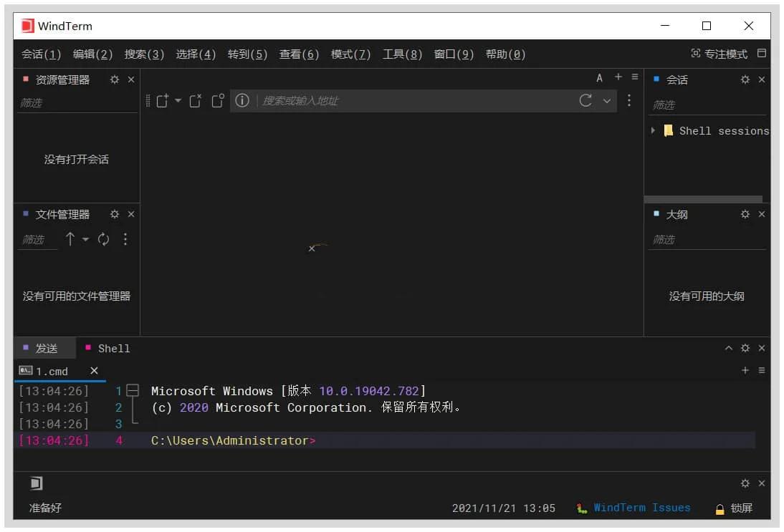Viewport: 784px width, 532px height.
Task: Open the address bar history dropdown
Action: 607,101
